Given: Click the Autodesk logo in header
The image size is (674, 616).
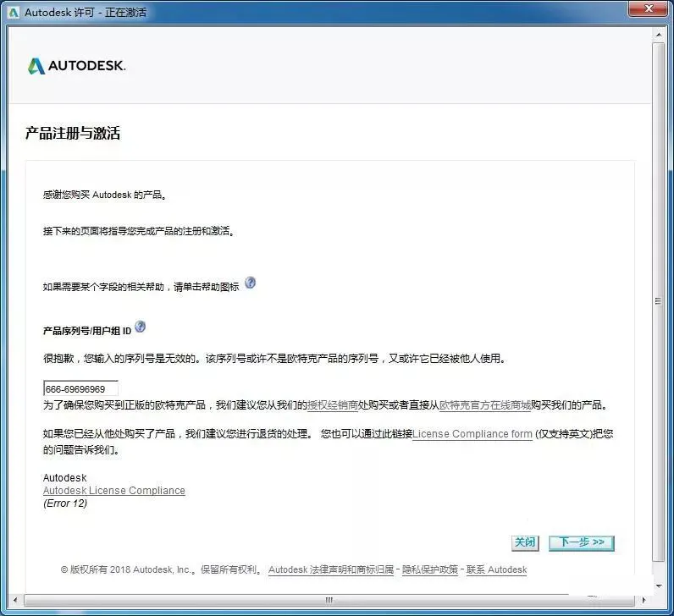Looking at the screenshot, I should click(x=76, y=66).
